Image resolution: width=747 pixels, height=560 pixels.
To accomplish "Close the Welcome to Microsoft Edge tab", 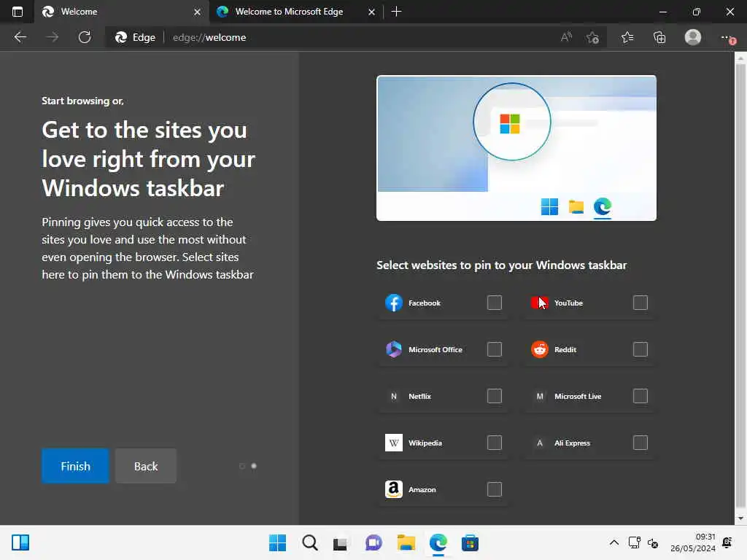I will point(371,12).
